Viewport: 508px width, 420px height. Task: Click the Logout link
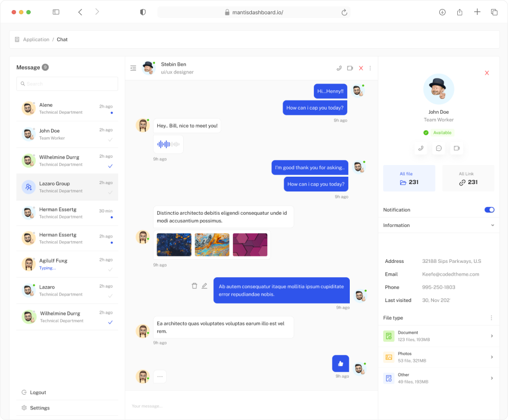click(x=38, y=392)
